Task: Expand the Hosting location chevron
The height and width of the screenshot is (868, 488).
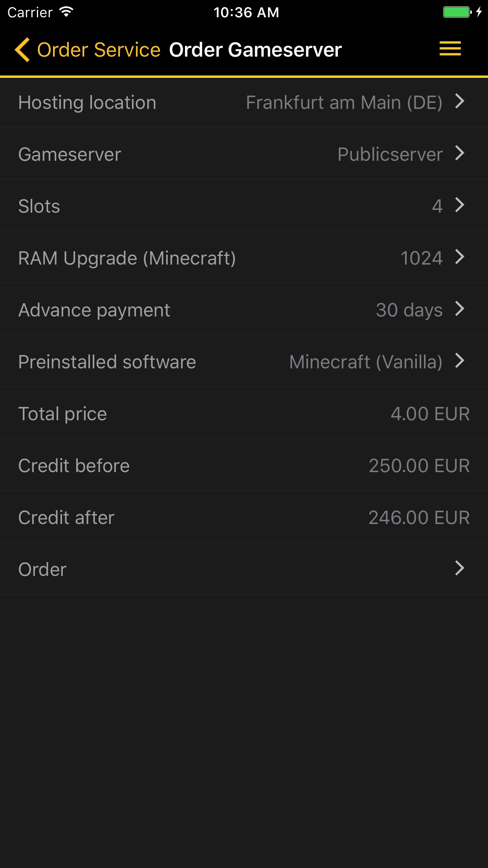Action: (459, 101)
